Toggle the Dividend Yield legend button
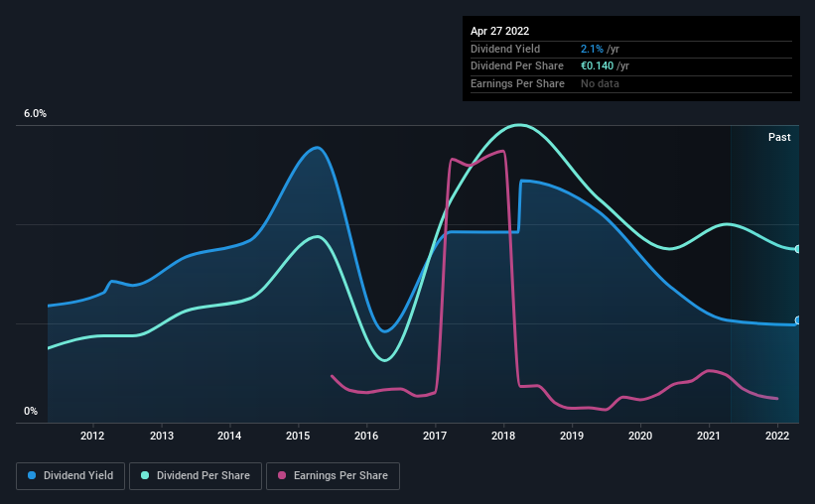The image size is (815, 504). [x=70, y=476]
